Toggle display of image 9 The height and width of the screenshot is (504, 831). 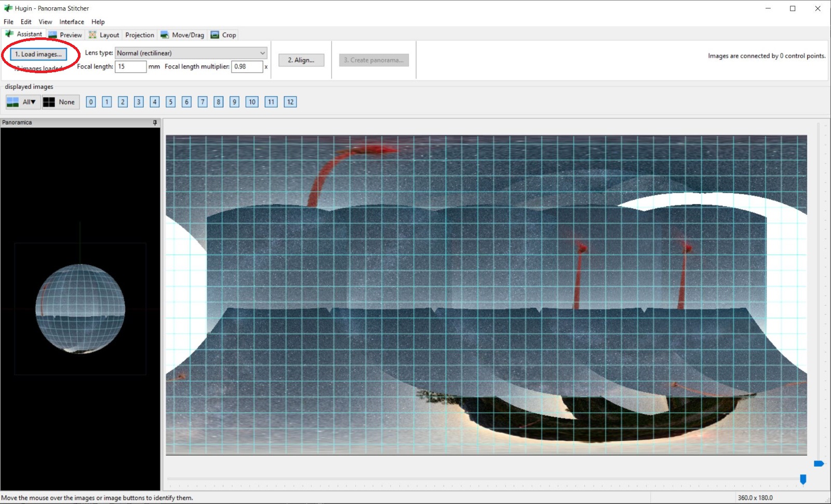235,102
